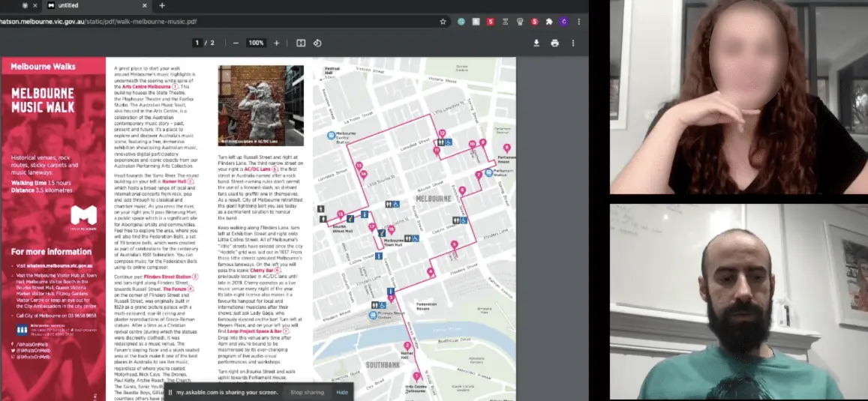Close the 'untitled' tab
This screenshot has width=868, height=401.
145,5
